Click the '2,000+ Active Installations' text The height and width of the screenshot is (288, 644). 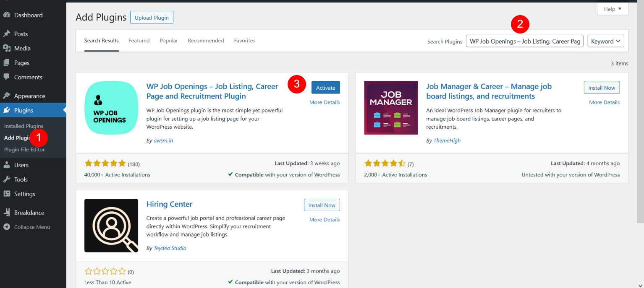396,175
